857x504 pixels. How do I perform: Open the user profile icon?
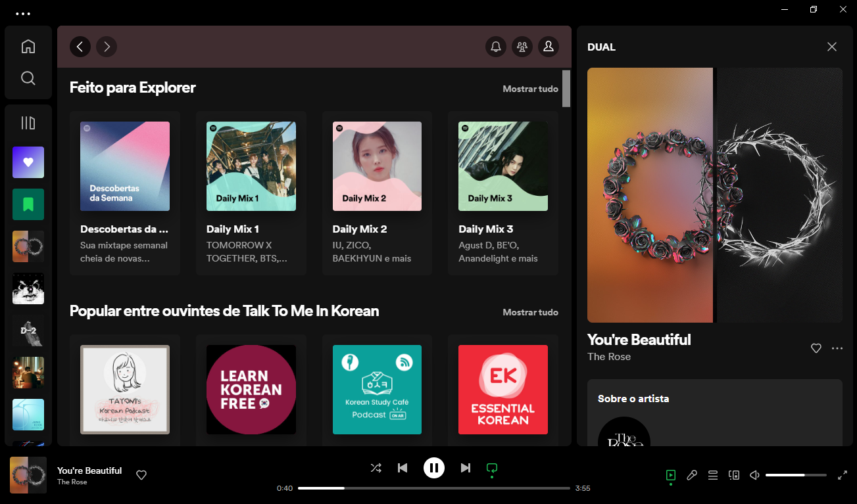(x=549, y=47)
